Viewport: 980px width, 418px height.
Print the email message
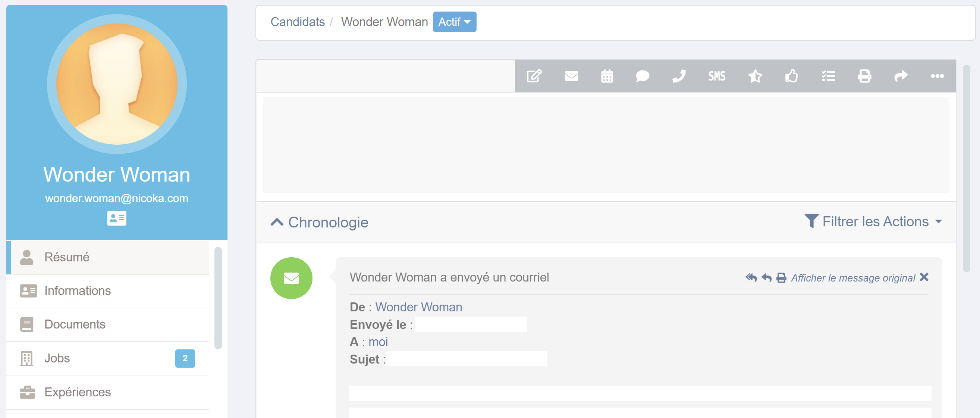[x=781, y=278]
